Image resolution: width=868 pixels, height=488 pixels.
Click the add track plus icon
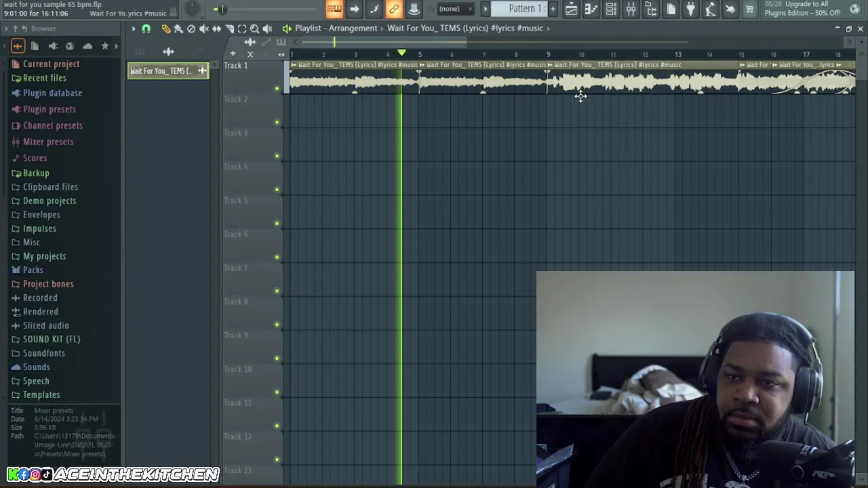233,54
